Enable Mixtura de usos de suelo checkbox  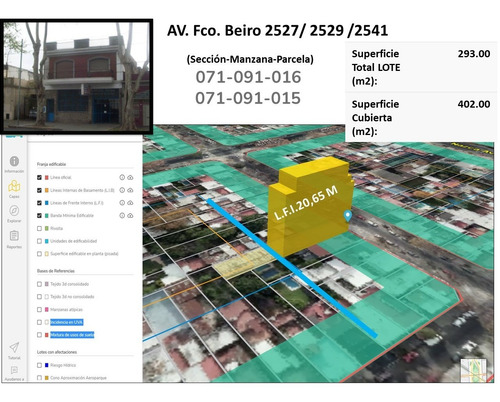point(39,335)
